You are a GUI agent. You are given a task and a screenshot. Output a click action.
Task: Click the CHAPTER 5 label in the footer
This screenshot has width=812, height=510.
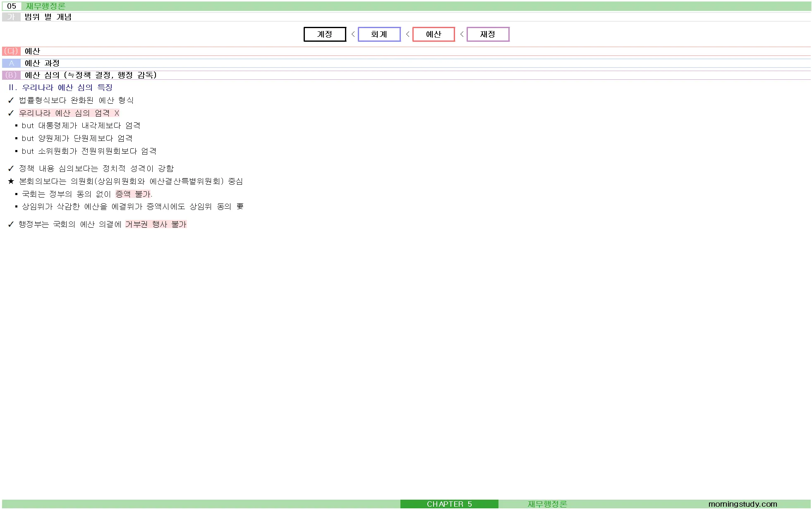tap(449, 504)
